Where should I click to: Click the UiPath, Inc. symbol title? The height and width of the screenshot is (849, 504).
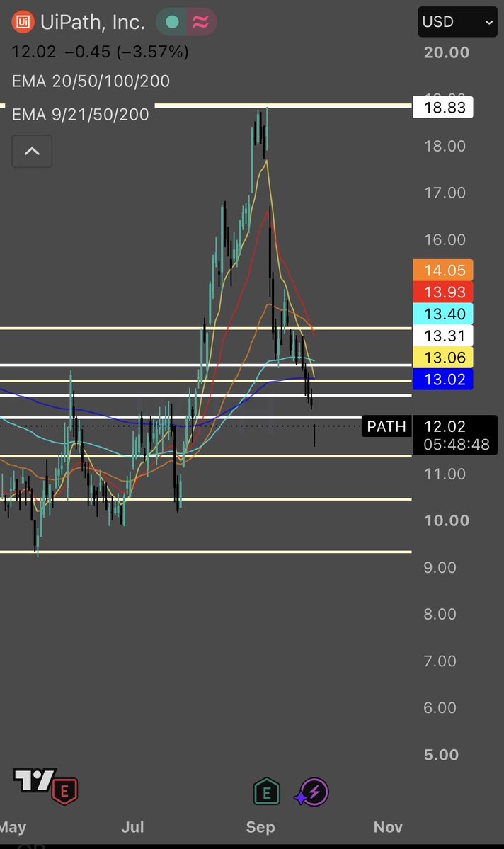[x=93, y=22]
